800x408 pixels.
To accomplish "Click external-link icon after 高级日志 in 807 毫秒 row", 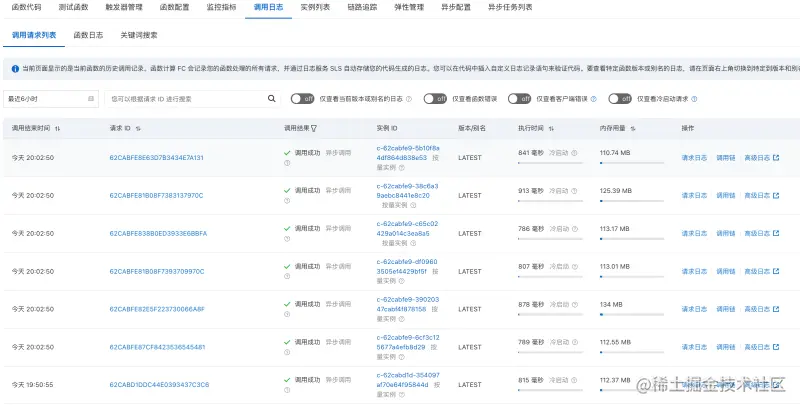I will click(x=776, y=271).
